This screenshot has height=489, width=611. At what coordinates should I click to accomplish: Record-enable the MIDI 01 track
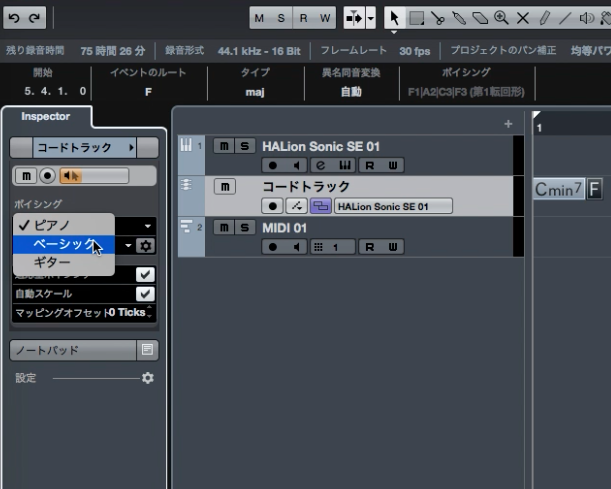pos(273,247)
